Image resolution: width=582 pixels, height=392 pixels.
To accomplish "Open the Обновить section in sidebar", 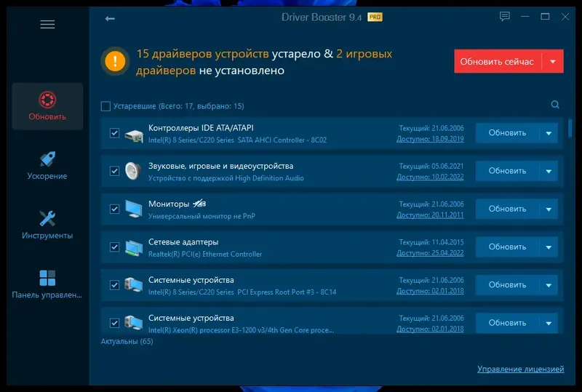I will (47, 106).
